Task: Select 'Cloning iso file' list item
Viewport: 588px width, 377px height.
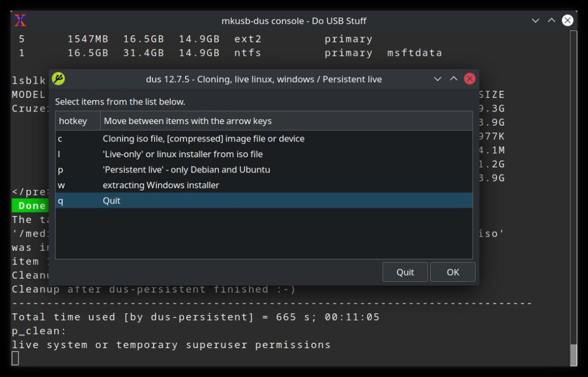Action: tap(264, 139)
